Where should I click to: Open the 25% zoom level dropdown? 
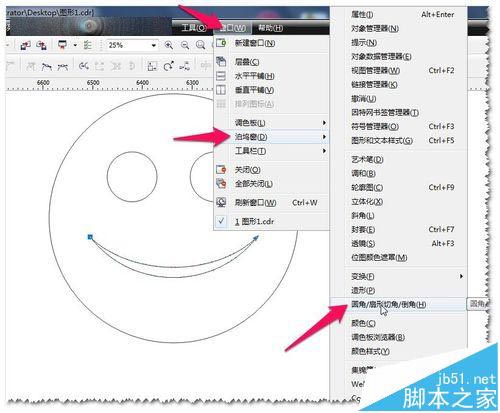click(x=154, y=45)
